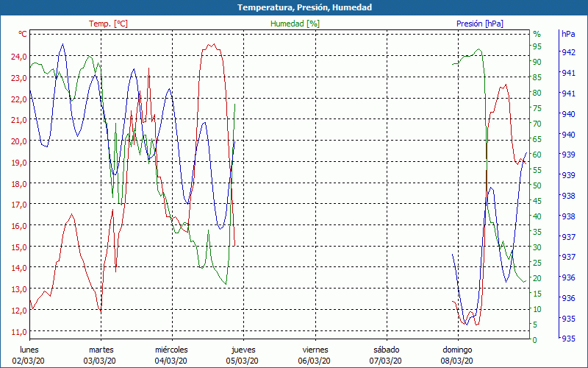Click the green humidity axis value 0
Screen dimensions: 588x368
point(535,340)
